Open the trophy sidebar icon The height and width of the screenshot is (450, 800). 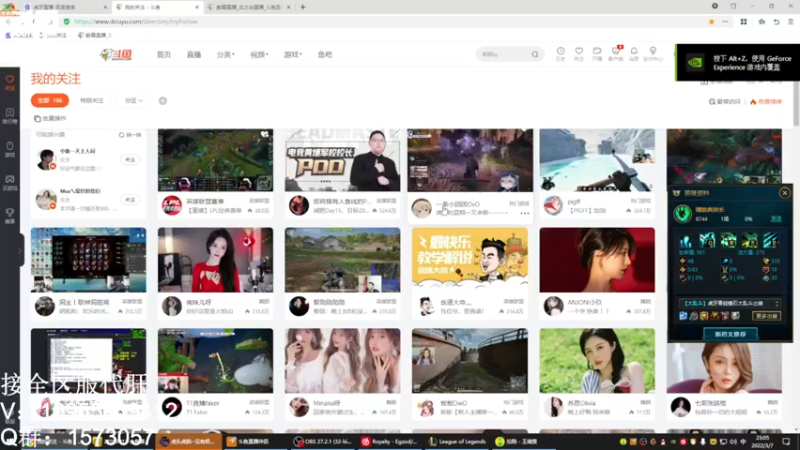click(x=10, y=216)
